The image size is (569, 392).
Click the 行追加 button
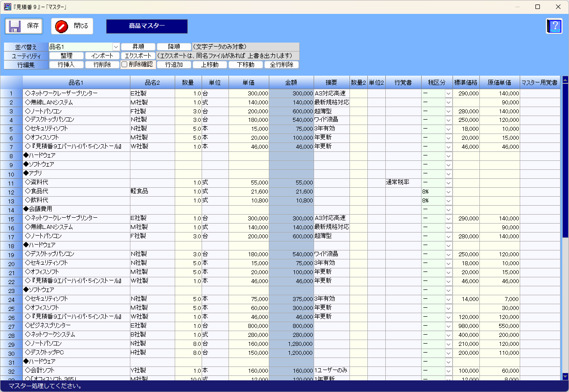(174, 65)
